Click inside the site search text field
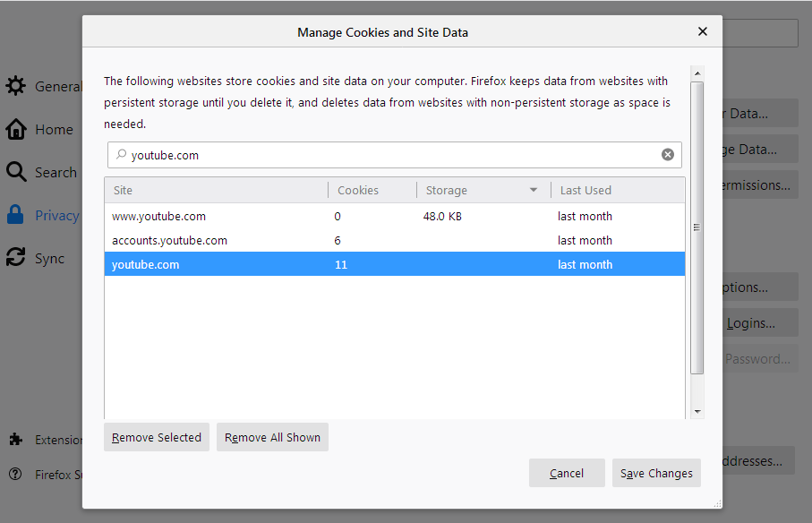The width and height of the screenshot is (812, 523). coord(394,155)
